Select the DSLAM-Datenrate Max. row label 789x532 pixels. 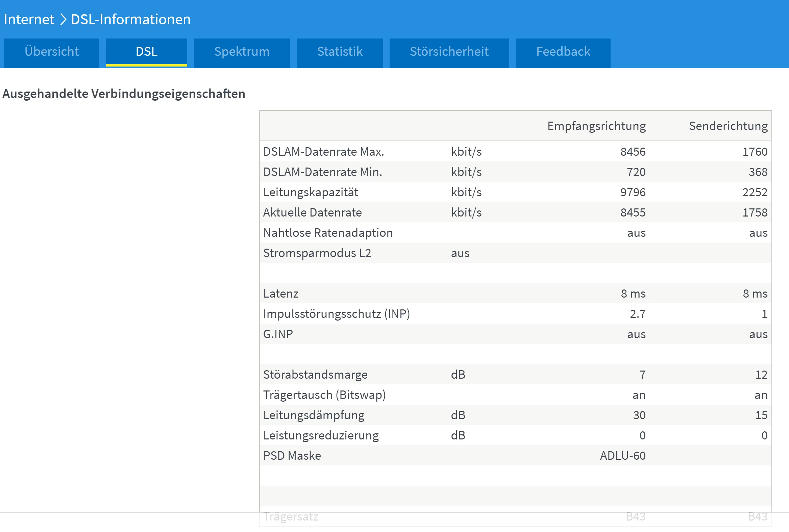click(x=323, y=152)
